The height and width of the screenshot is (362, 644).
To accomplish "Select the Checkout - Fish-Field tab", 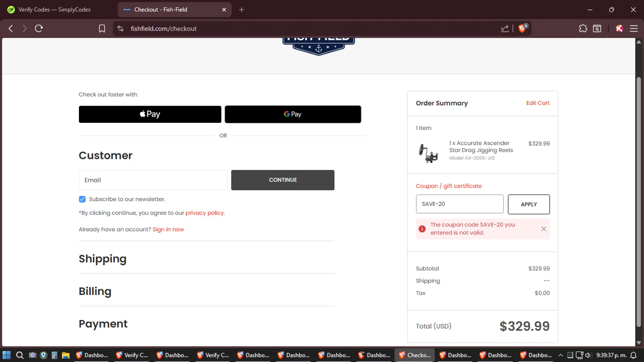I will tap(174, 9).
